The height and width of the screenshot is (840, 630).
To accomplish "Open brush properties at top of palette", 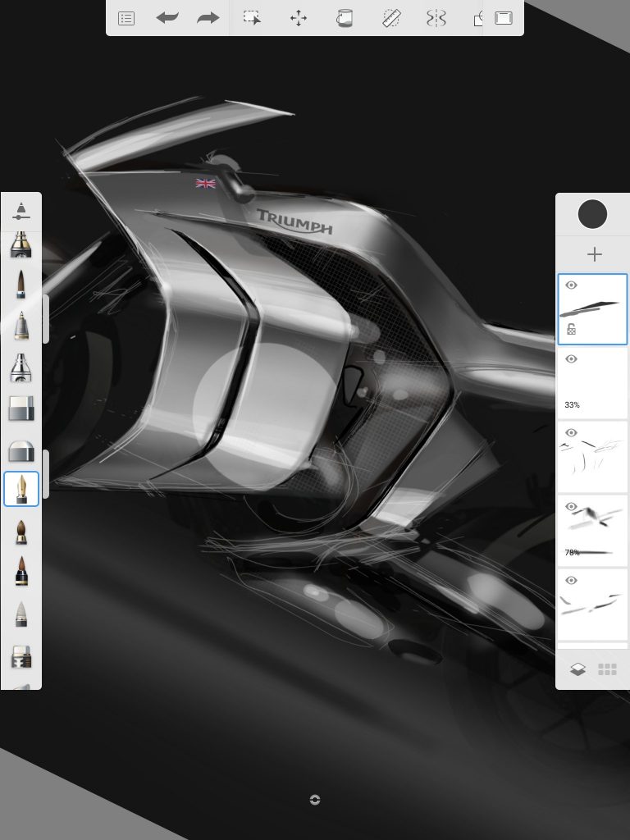I will click(21, 212).
